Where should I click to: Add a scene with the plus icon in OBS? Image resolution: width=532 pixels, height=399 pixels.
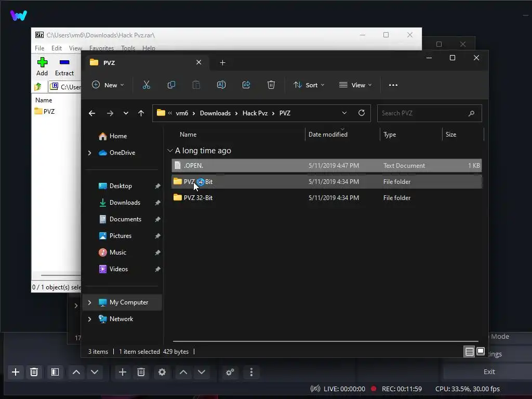click(16, 372)
